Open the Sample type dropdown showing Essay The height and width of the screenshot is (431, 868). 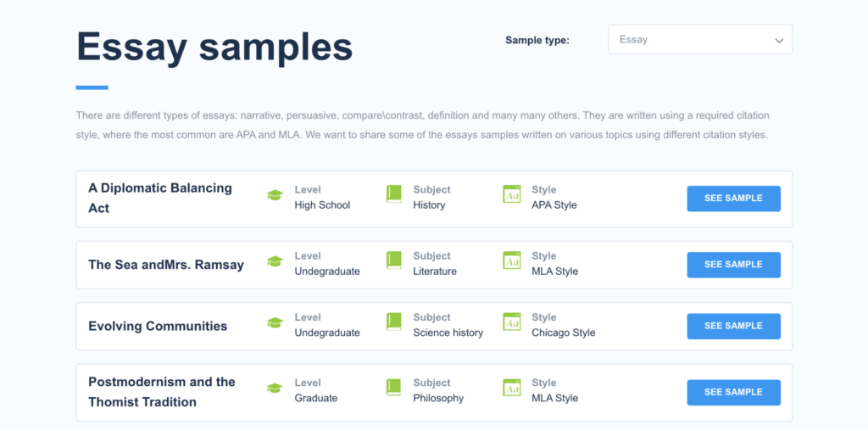(700, 39)
